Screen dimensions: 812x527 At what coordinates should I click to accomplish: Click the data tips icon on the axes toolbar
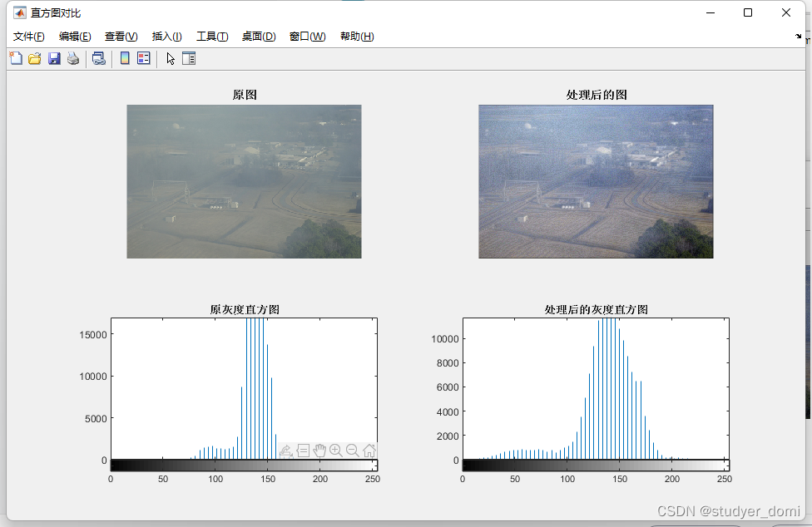pos(303,451)
